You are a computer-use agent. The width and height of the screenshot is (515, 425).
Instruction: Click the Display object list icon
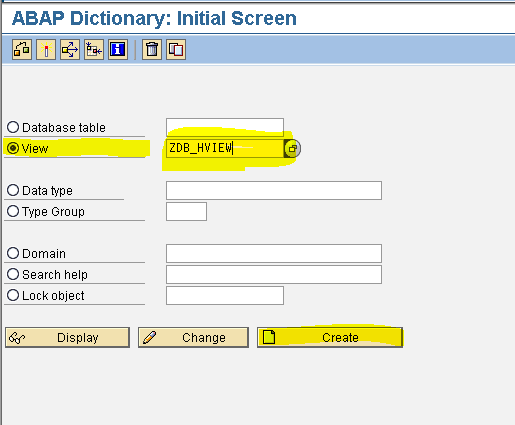[x=94, y=50]
